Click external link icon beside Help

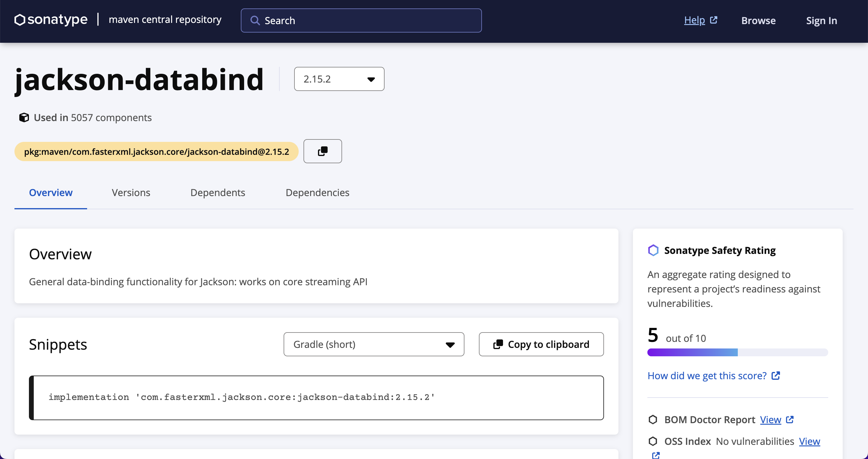click(x=713, y=20)
